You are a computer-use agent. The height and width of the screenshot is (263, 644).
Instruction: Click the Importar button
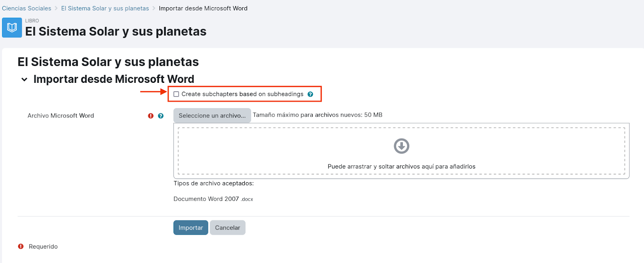tap(191, 228)
